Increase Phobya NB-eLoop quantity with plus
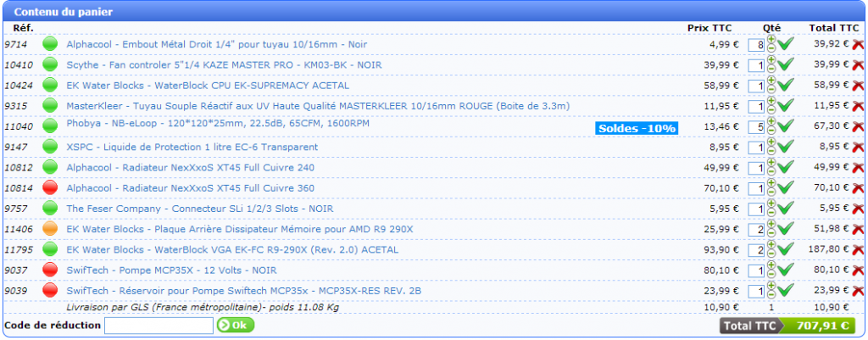The image size is (868, 340). 771,122
